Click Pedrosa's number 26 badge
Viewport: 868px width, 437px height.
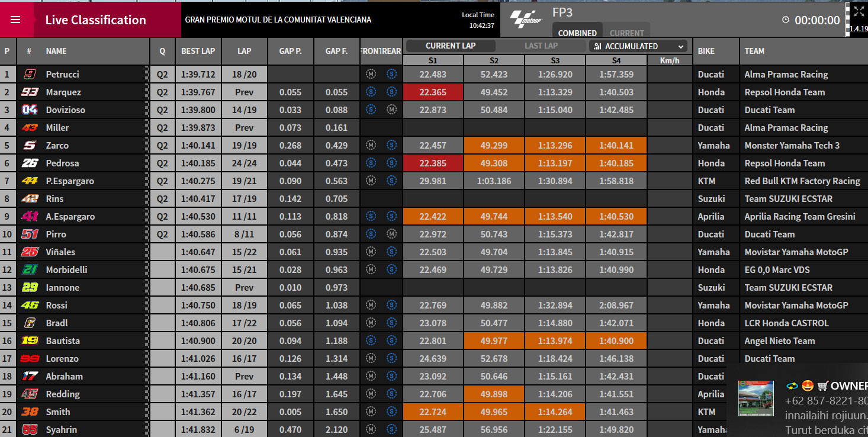point(30,163)
